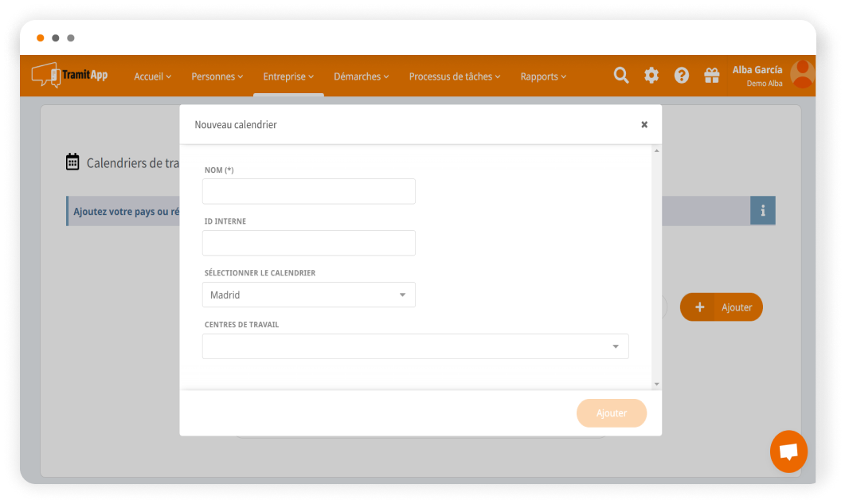845x504 pixels.
Task: Click the orange plus Ajouter button behind dialog
Action: (x=721, y=307)
